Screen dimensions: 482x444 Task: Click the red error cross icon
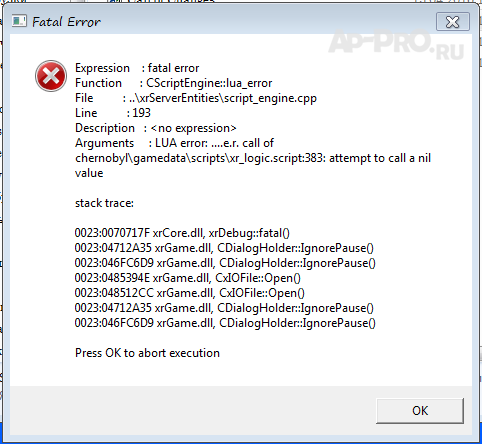point(51,76)
